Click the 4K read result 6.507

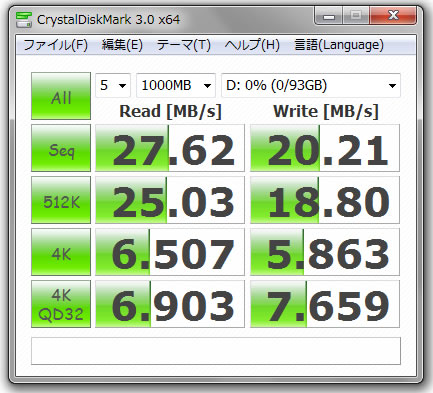coord(170,252)
